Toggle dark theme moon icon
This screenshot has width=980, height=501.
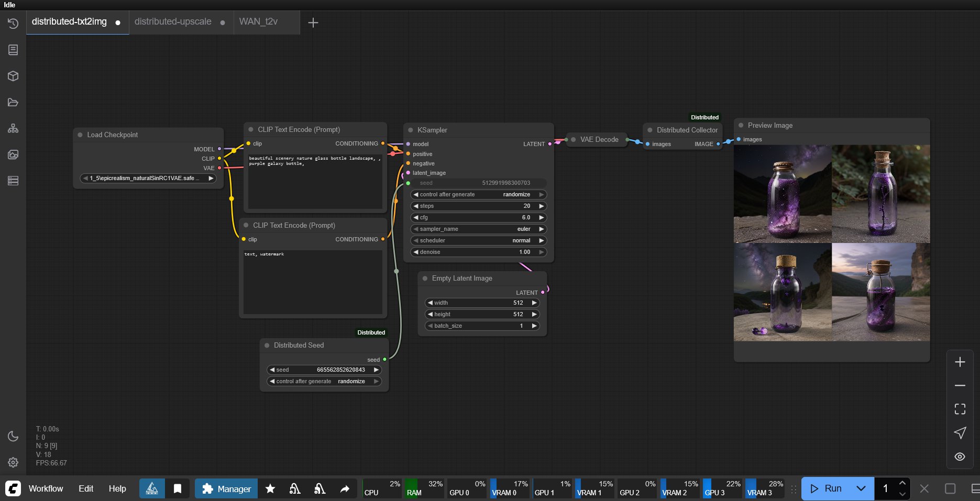(x=13, y=436)
